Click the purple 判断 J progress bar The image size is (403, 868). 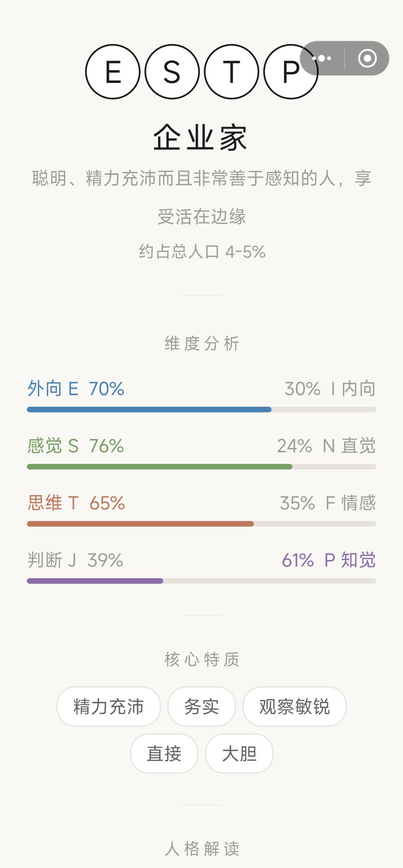click(x=202, y=581)
